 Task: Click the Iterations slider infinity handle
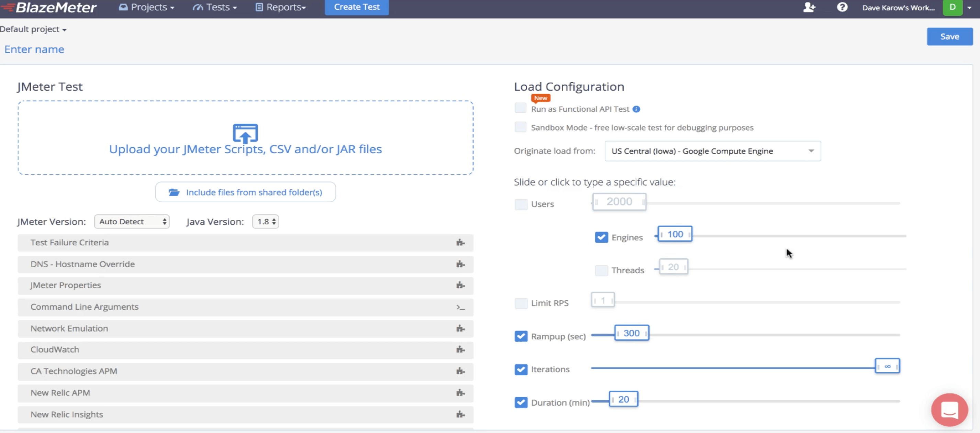click(887, 366)
